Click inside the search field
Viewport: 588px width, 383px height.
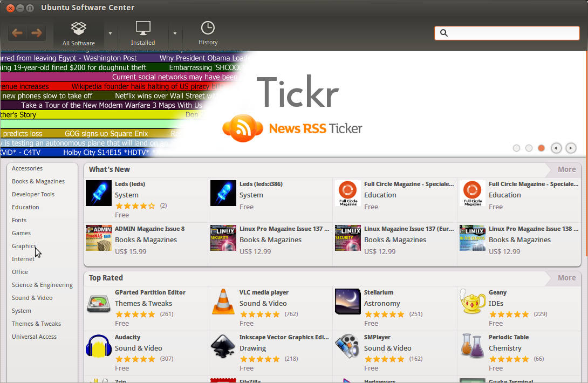click(x=507, y=33)
